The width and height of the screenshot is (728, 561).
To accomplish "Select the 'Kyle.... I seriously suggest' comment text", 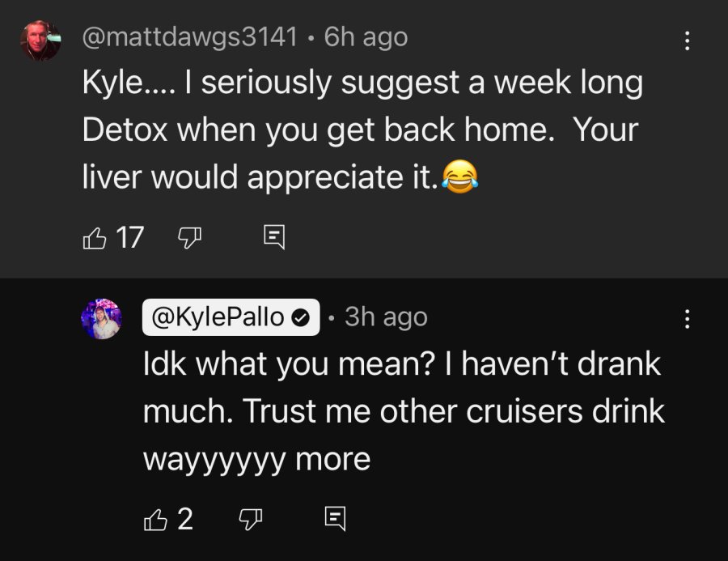I will (x=362, y=130).
